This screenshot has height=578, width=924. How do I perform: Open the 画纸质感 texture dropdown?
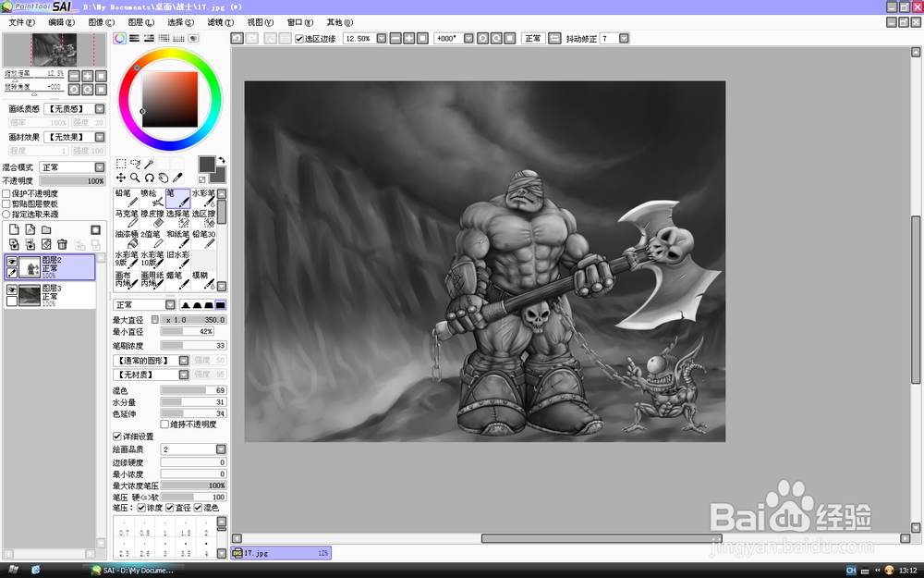point(100,108)
